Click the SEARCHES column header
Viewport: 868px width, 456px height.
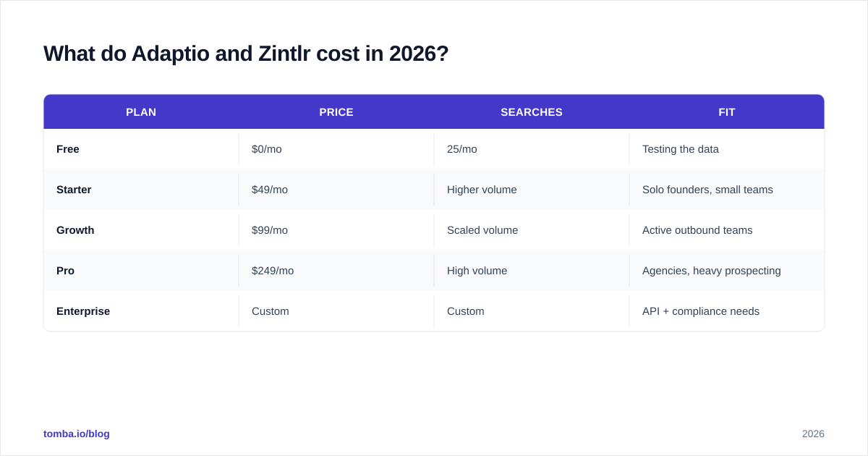pyautogui.click(x=532, y=112)
